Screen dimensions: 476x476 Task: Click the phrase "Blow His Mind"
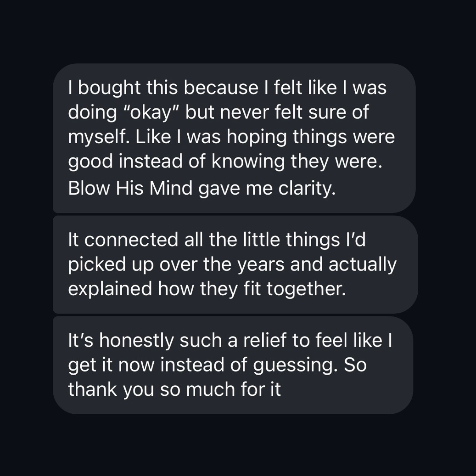(x=130, y=188)
